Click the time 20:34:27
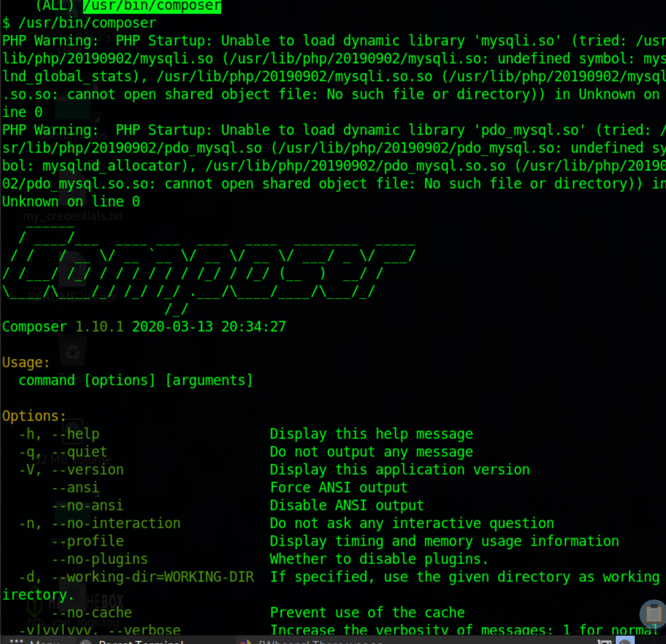This screenshot has width=666, height=644. (253, 327)
